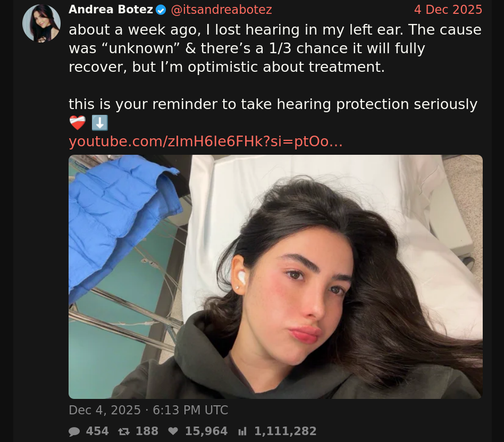Click the 188 retweets count
Image resolution: width=504 pixels, height=442 pixels.
pos(147,431)
